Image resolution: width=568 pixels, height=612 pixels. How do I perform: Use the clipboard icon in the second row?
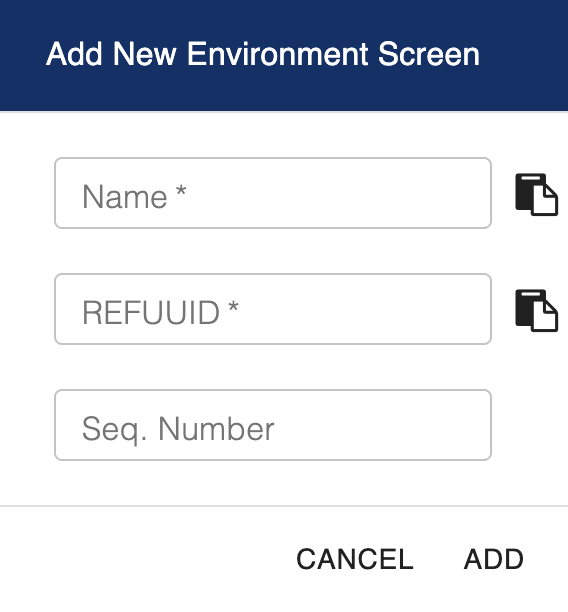coord(536,310)
